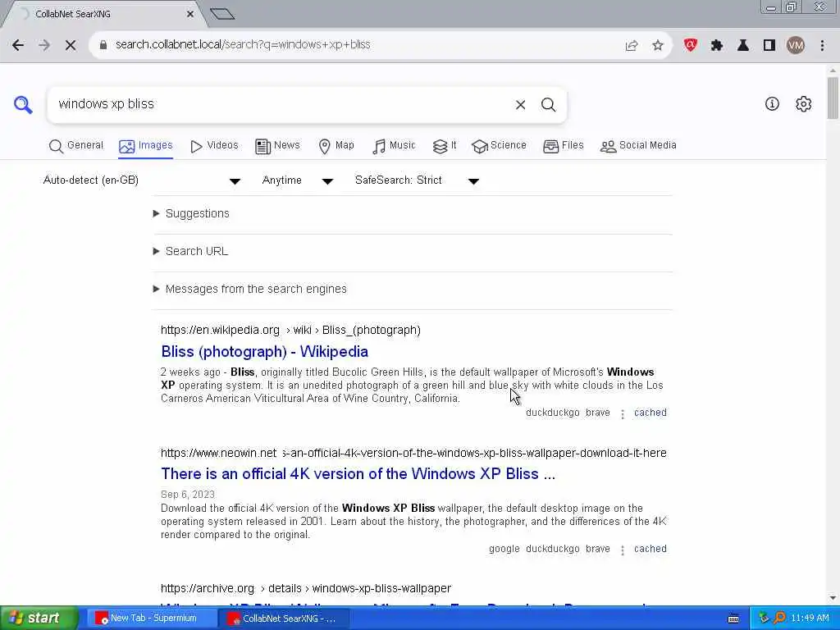Image resolution: width=840 pixels, height=630 pixels.
Task: Open the Social Media category tab
Action: click(x=638, y=146)
